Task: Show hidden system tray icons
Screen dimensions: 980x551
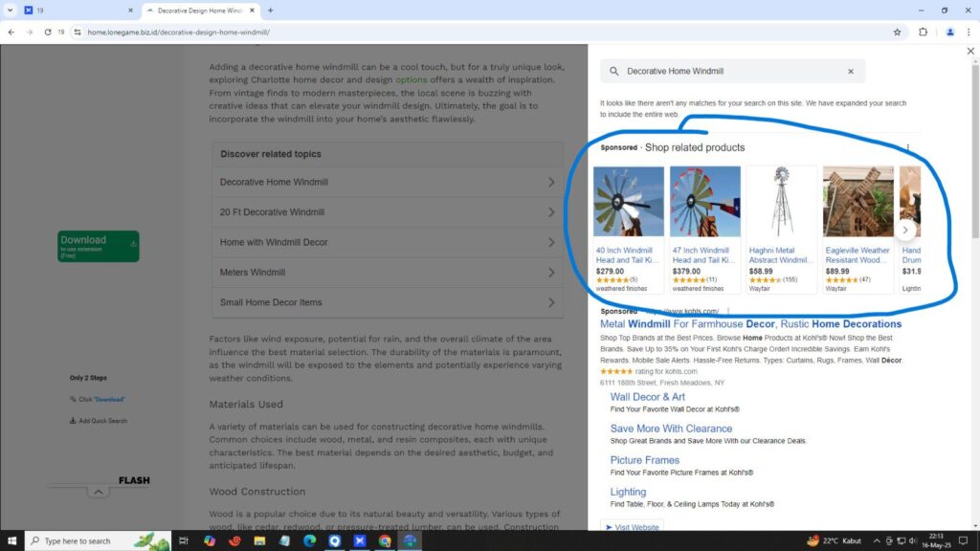Action: (877, 541)
